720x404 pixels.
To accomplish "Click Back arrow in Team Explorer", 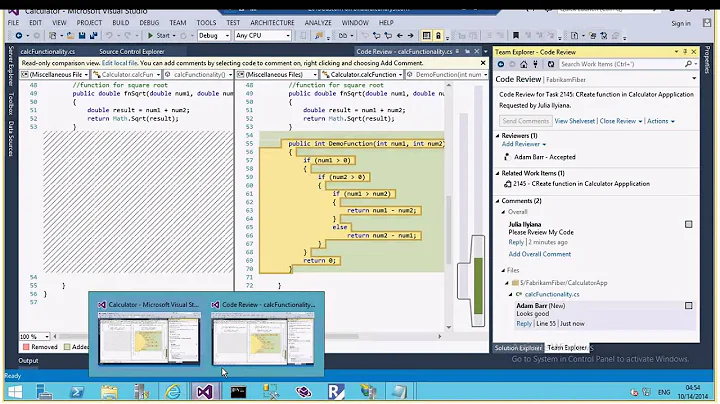I will [x=501, y=64].
